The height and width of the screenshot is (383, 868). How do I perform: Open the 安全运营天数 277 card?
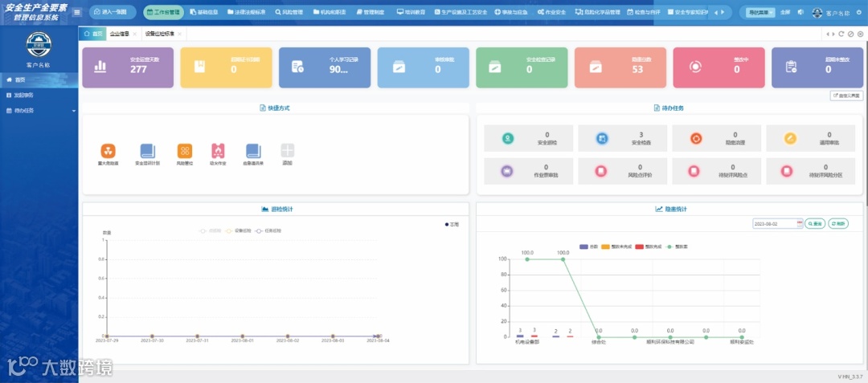click(x=128, y=67)
